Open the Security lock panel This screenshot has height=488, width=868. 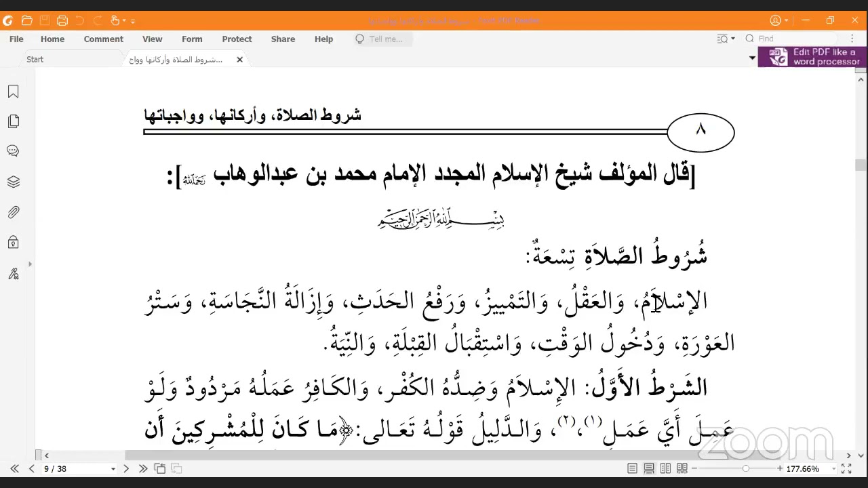click(13, 242)
